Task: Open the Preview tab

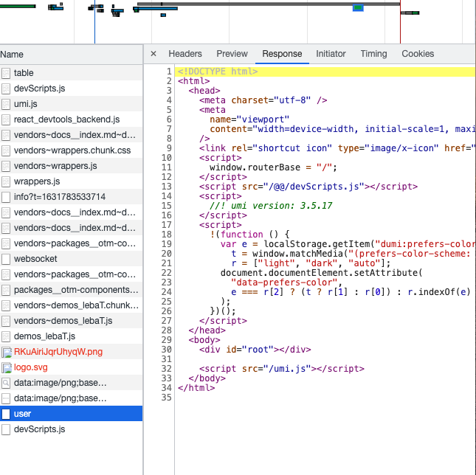Action: (x=232, y=54)
